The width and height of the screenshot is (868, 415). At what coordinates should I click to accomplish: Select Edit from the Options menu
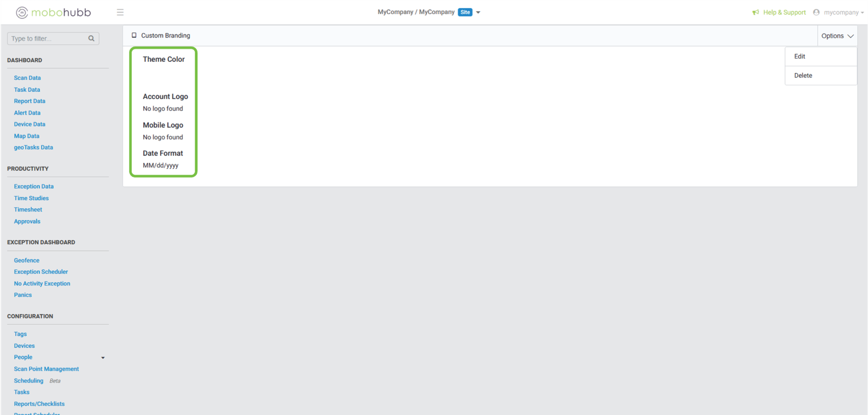(800, 56)
